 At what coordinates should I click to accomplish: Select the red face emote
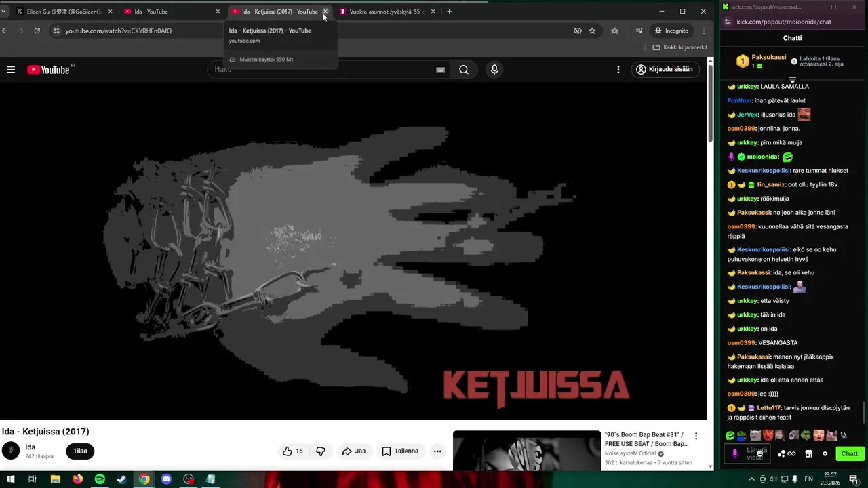pos(768,435)
